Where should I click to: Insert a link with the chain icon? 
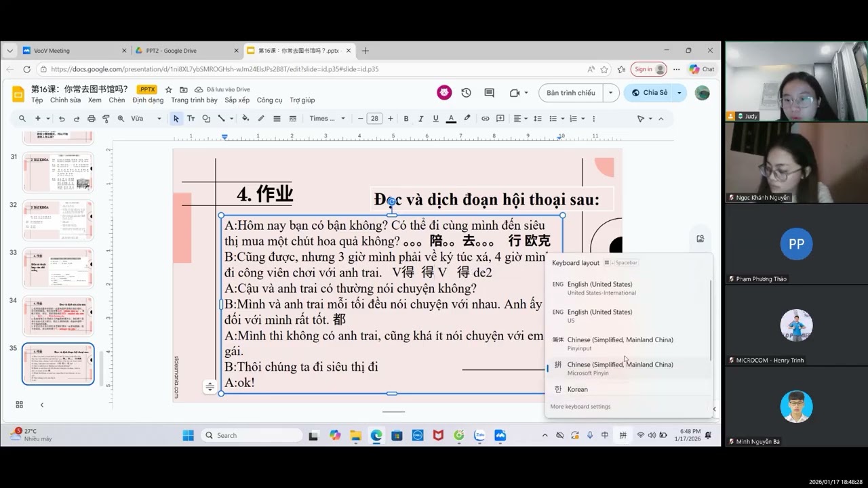pyautogui.click(x=485, y=119)
